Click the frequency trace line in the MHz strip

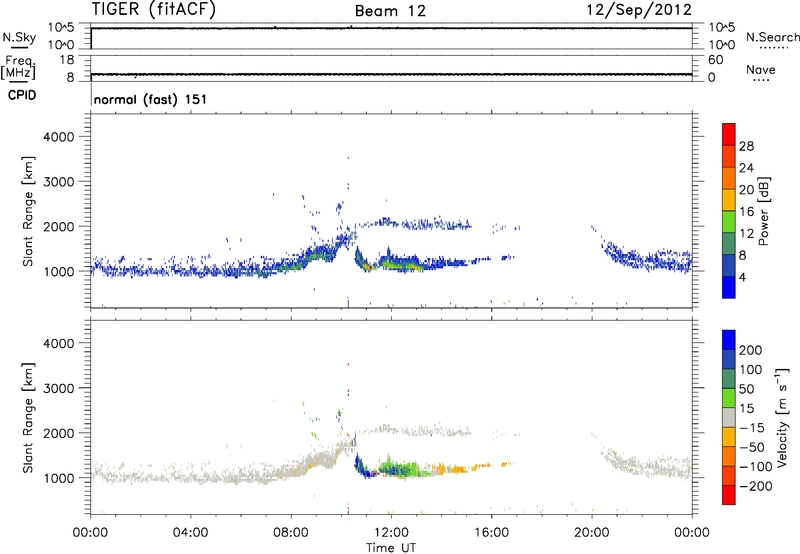391,74
